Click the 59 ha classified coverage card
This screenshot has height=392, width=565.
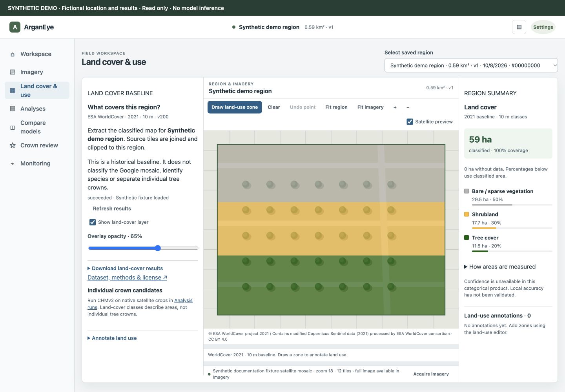508,143
